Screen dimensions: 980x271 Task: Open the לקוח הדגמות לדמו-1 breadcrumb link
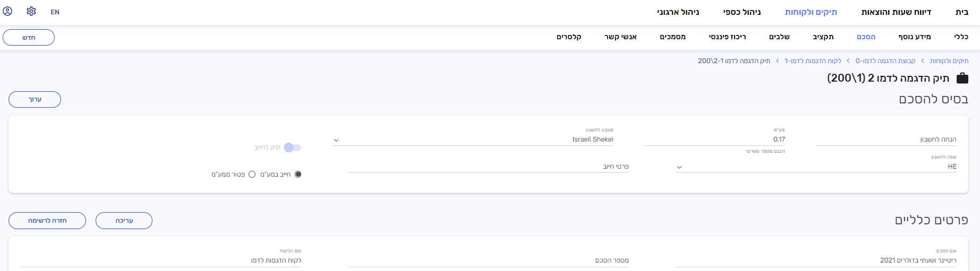click(x=813, y=61)
